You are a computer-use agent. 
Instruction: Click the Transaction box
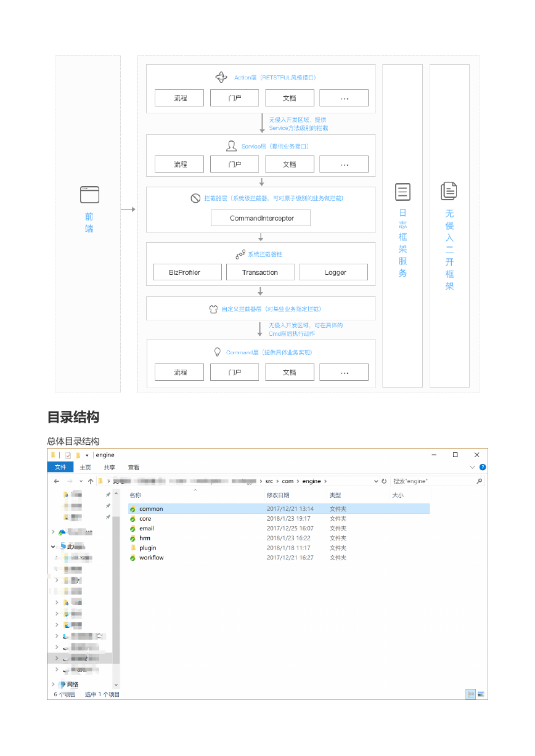point(259,272)
